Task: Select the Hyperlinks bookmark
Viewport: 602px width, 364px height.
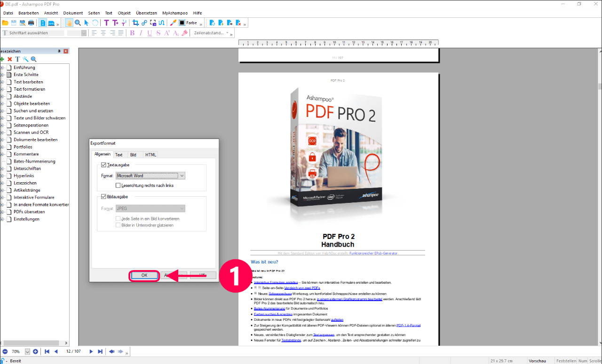Action: (24, 176)
